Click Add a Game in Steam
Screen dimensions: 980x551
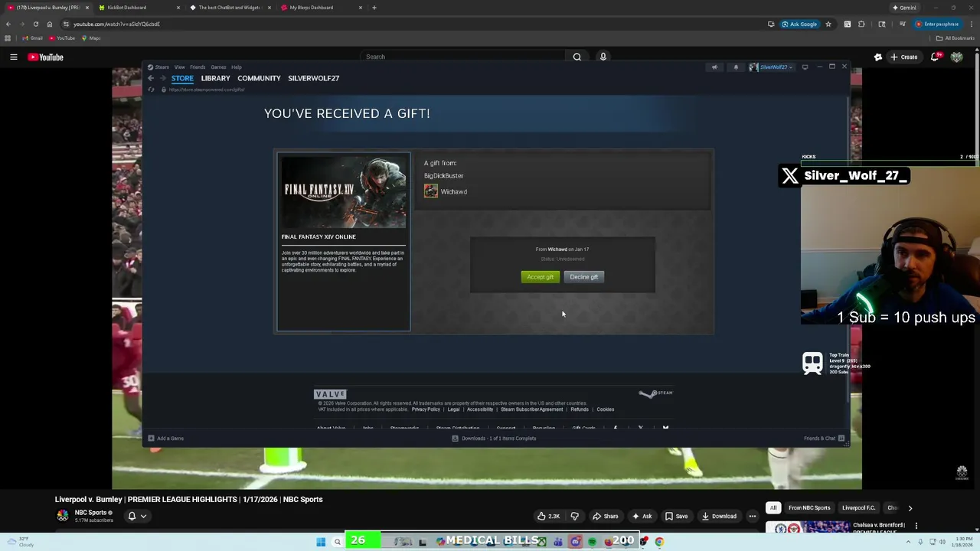point(165,439)
